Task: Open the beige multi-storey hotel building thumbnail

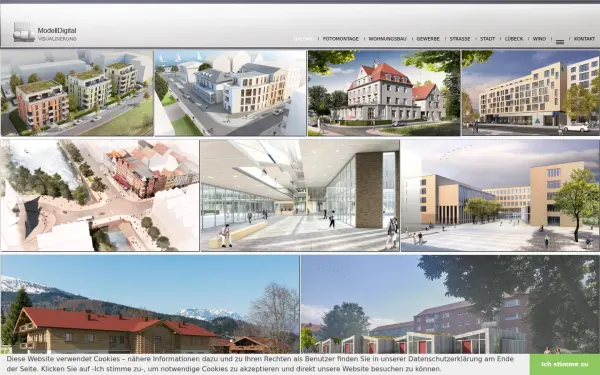Action: pyautogui.click(x=530, y=93)
